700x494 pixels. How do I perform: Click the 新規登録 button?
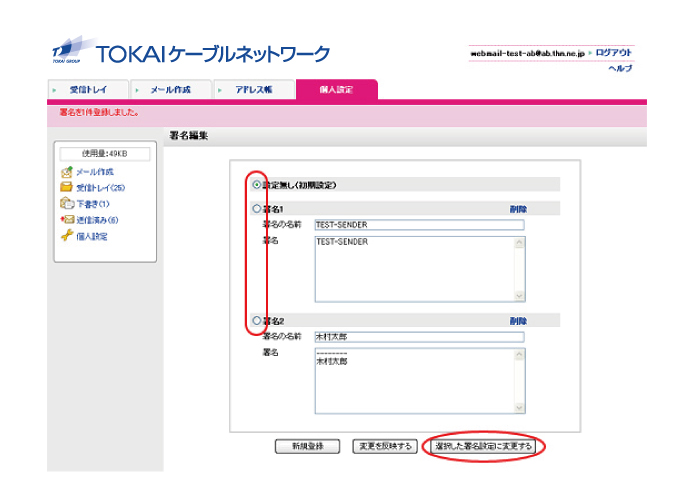pos(308,446)
